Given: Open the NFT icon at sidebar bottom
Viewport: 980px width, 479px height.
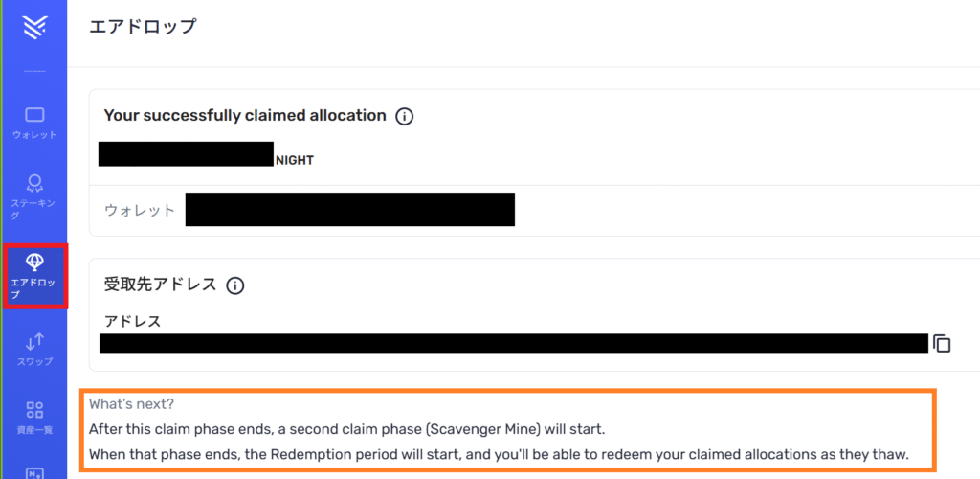Looking at the screenshot, I should click(34, 473).
